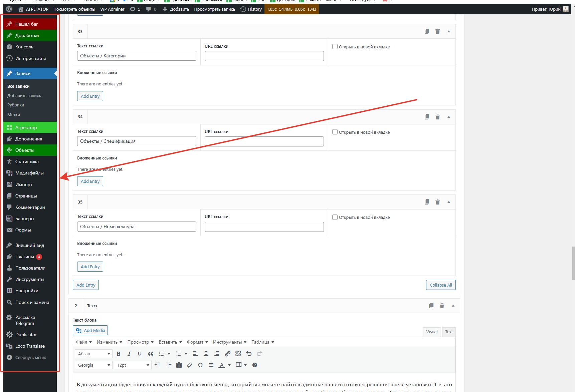Enable new tab opening for Объекты / Категории
Image resolution: width=575 pixels, height=392 pixels.
pyautogui.click(x=335, y=47)
